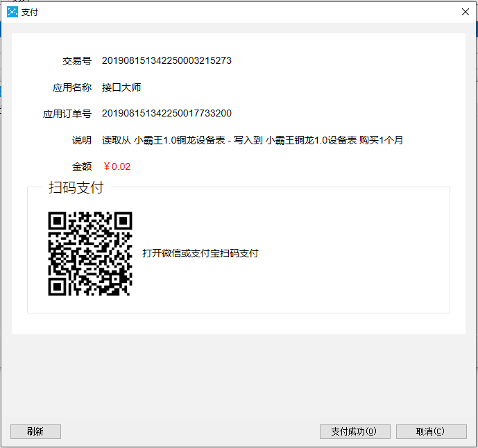Viewport: 478px width, 448px height.
Task: Select the transaction number ending in 3215273
Action: pyautogui.click(x=167, y=61)
